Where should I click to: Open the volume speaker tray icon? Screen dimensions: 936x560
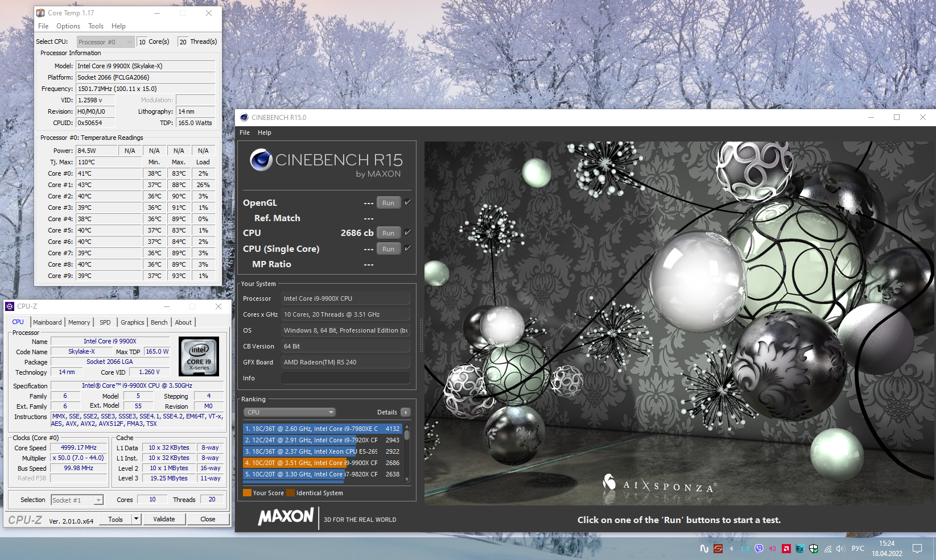click(840, 549)
